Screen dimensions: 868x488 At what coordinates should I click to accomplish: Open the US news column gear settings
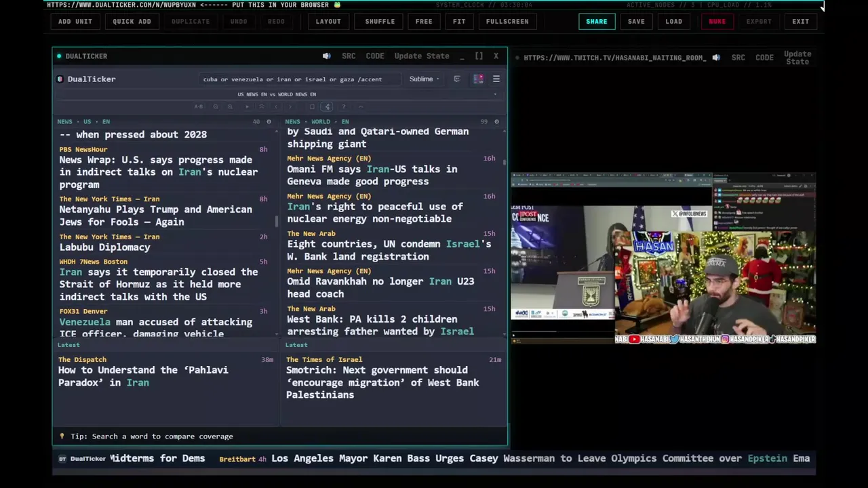tap(269, 122)
